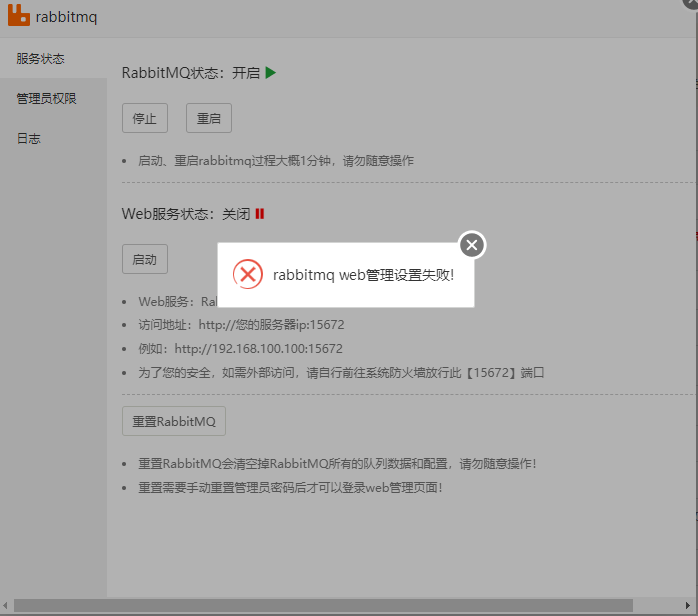The height and width of the screenshot is (616, 698).
Task: Open the 服务状态 tab
Action: [53, 58]
